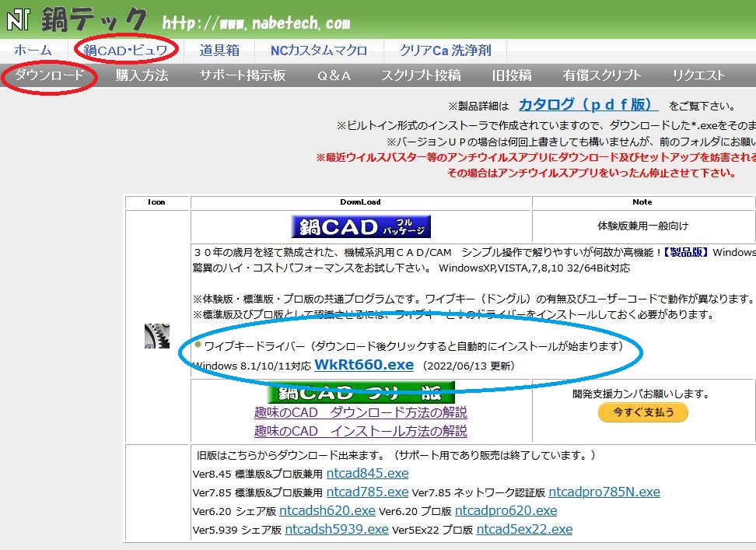Open the 鍋CAD フルパッケージ download banner
Screen dimensions: 756x550
pos(361,226)
